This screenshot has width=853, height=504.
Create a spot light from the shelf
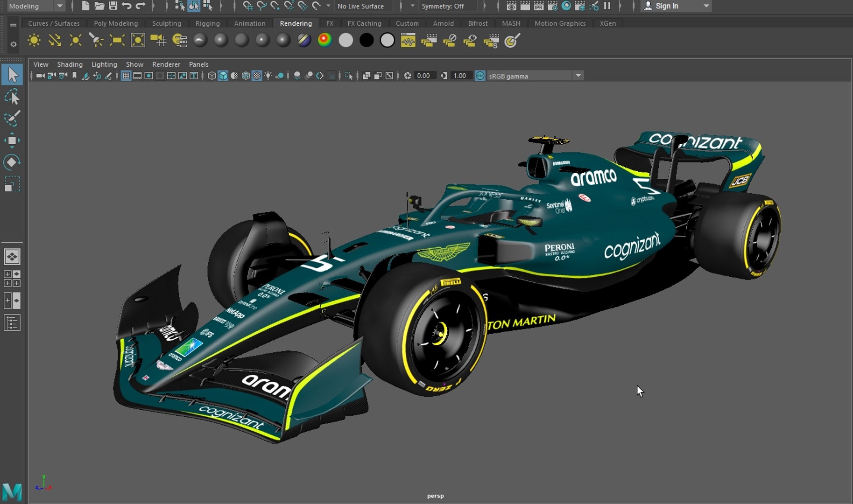tap(96, 41)
